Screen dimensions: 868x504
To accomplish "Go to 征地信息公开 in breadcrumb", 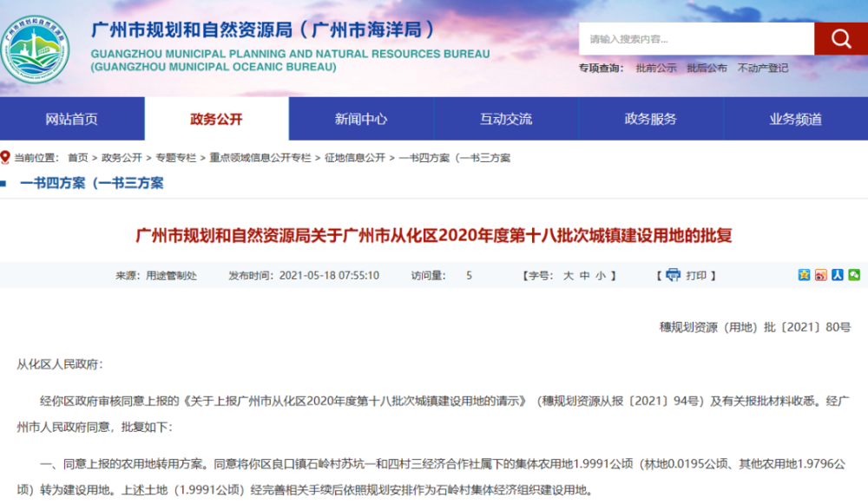I will click(354, 158).
